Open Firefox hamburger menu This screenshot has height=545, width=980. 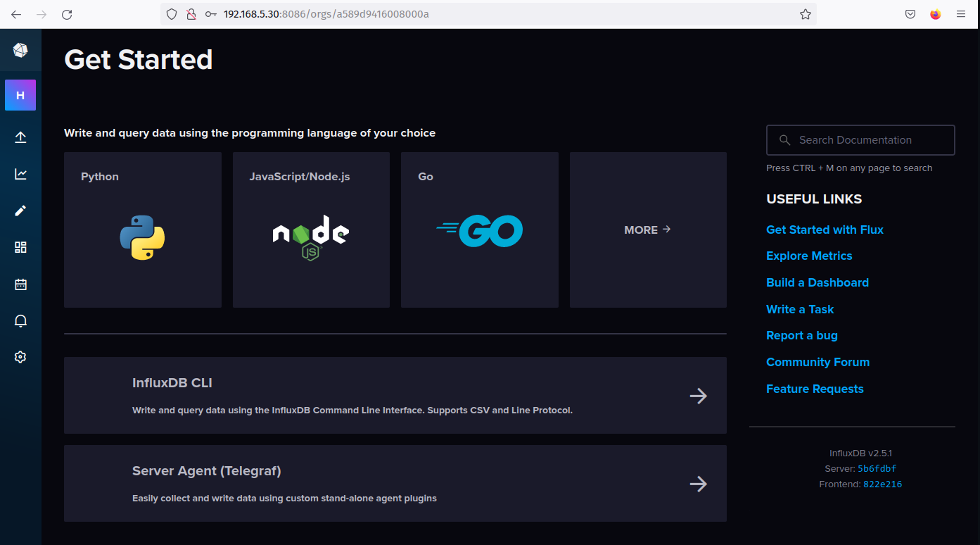pyautogui.click(x=961, y=14)
